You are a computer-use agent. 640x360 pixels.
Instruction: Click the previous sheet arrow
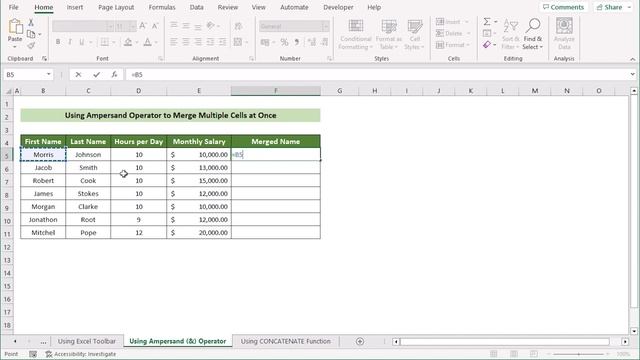point(15,341)
